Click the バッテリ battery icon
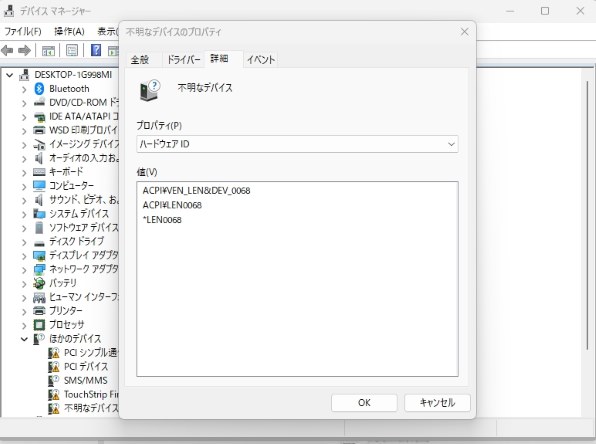The height and width of the screenshot is (444, 596). pos(39,283)
